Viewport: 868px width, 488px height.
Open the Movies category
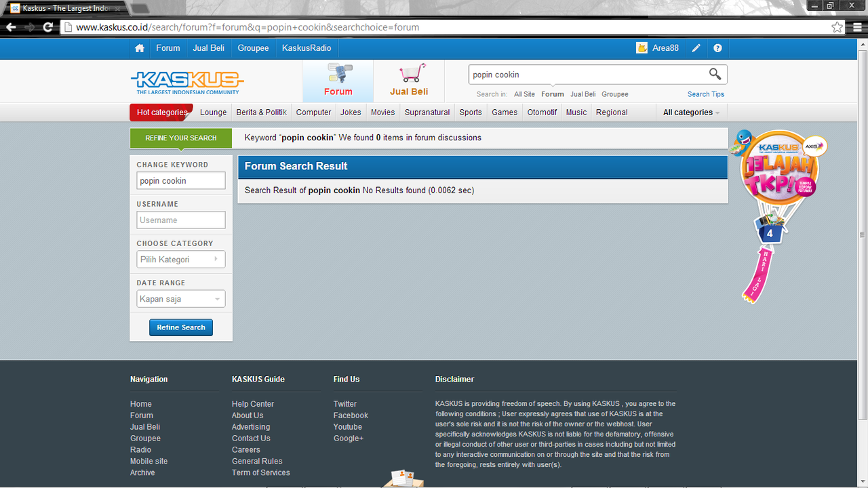point(382,113)
